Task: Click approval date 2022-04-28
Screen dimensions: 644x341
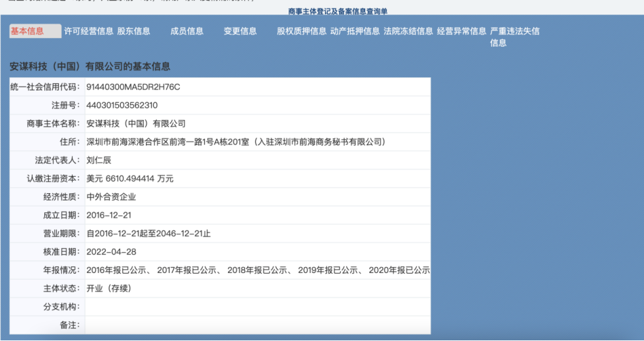Action: (x=112, y=252)
